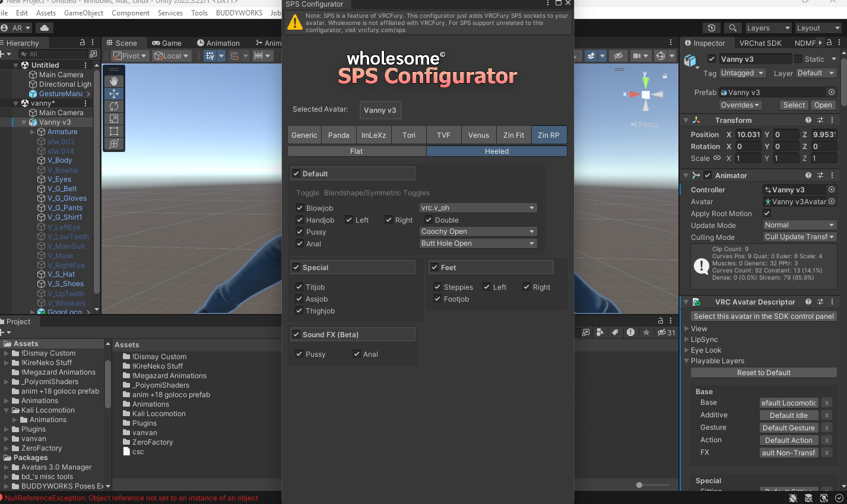Select the Scale tool in Scene toolbar
The height and width of the screenshot is (504, 847).
click(114, 119)
